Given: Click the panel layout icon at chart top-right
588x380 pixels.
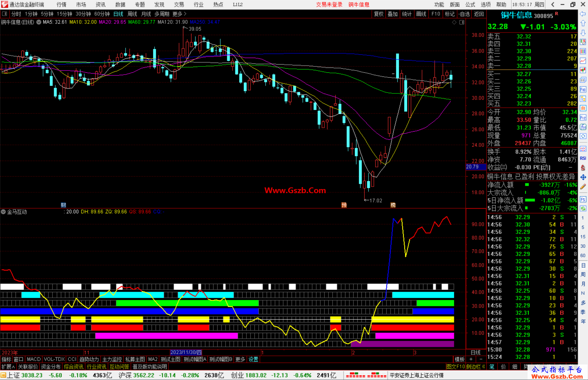Looking at the screenshot, I should pyautogui.click(x=462, y=22).
